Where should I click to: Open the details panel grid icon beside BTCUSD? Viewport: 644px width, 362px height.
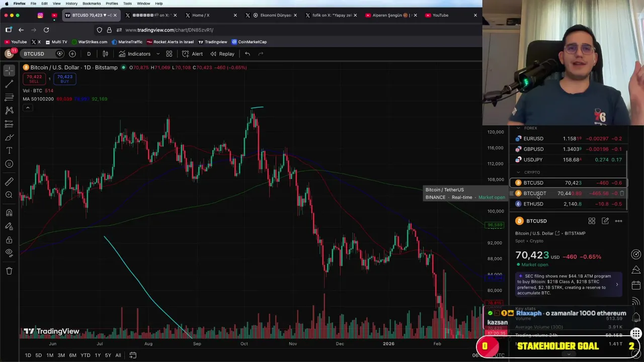pyautogui.click(x=592, y=221)
